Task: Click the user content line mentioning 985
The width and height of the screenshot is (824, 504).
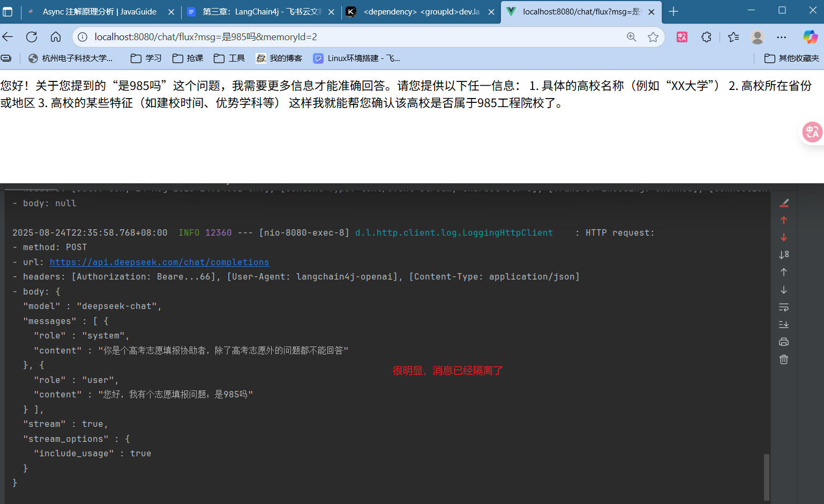Action: point(143,394)
